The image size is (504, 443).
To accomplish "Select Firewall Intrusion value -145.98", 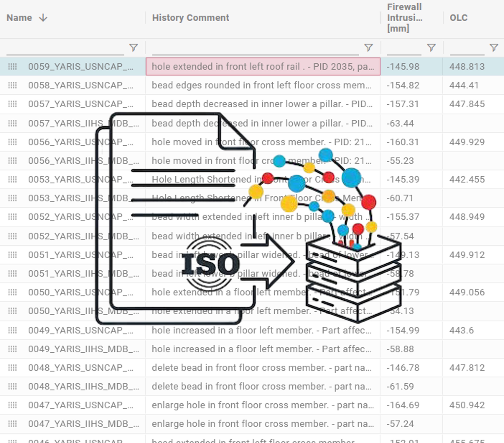I will click(403, 66).
